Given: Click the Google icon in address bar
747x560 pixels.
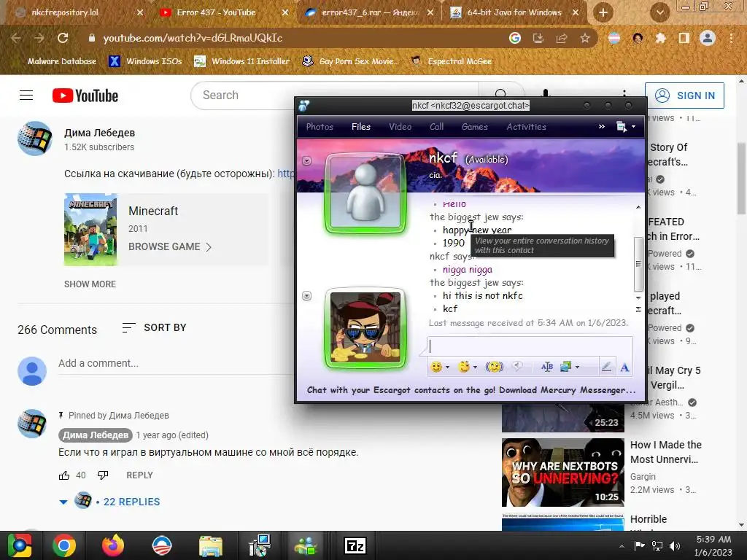Looking at the screenshot, I should click(515, 38).
